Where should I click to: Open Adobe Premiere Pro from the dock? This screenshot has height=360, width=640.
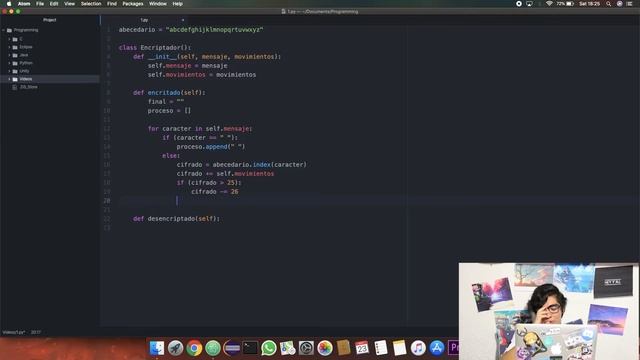[x=453, y=348]
